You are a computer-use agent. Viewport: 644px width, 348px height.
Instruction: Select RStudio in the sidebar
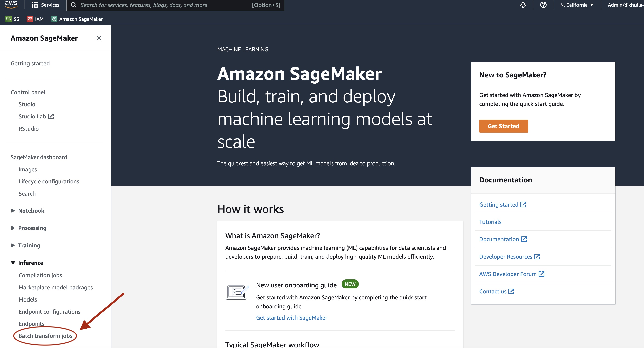[29, 129]
